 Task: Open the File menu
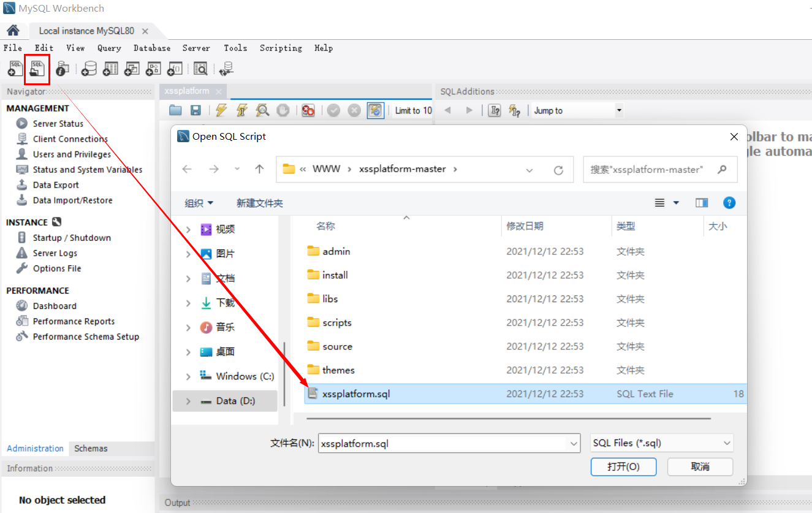13,48
